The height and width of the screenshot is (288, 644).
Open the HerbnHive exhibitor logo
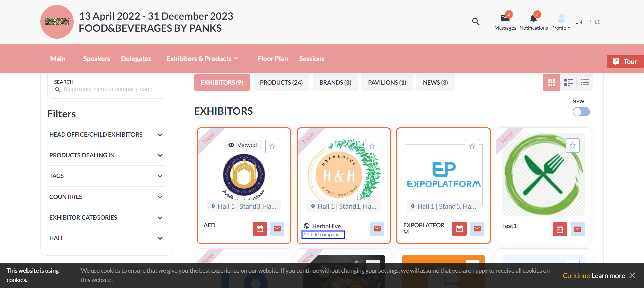(x=344, y=170)
